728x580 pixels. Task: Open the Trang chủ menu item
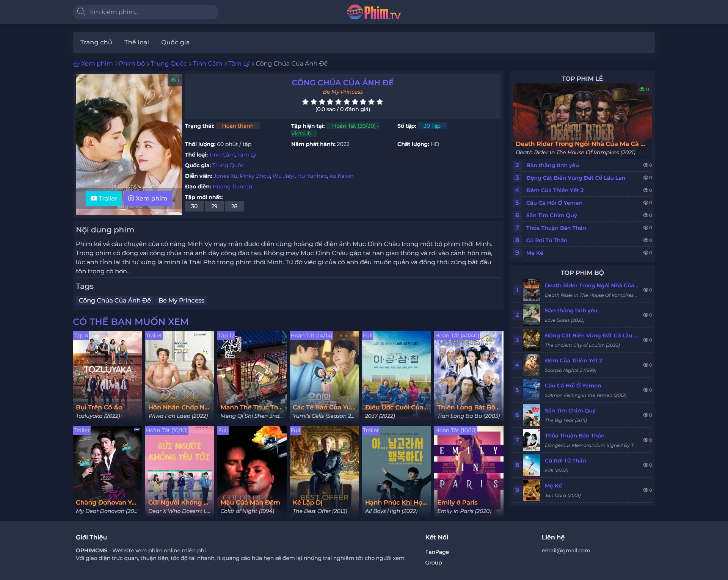click(x=96, y=42)
